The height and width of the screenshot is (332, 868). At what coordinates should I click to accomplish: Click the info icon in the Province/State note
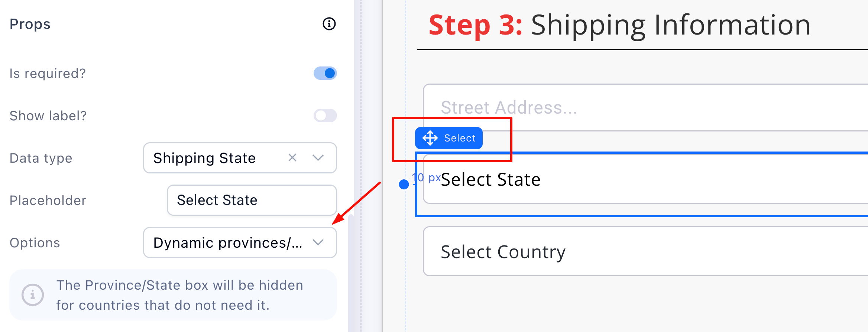click(x=33, y=295)
